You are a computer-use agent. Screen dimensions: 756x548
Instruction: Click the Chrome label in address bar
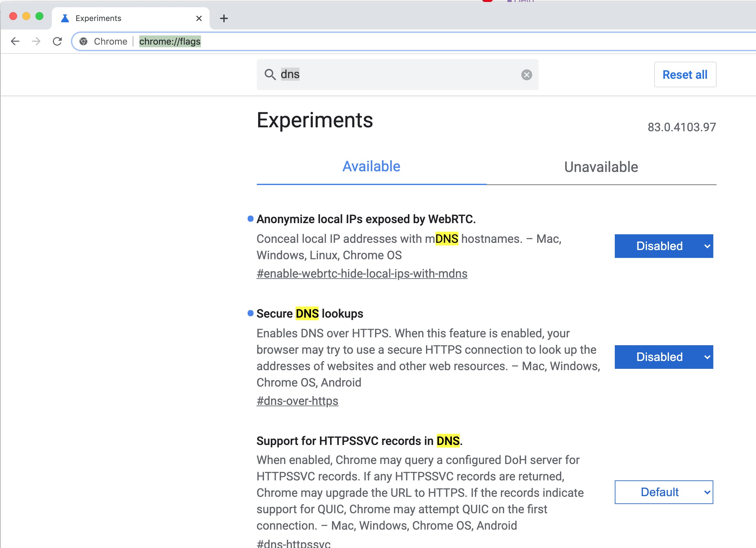pos(111,41)
